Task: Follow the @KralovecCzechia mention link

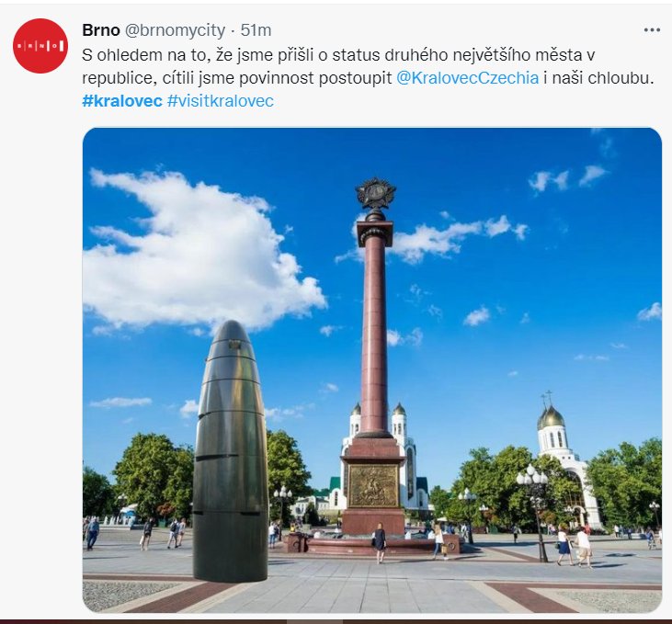Action: (x=468, y=78)
